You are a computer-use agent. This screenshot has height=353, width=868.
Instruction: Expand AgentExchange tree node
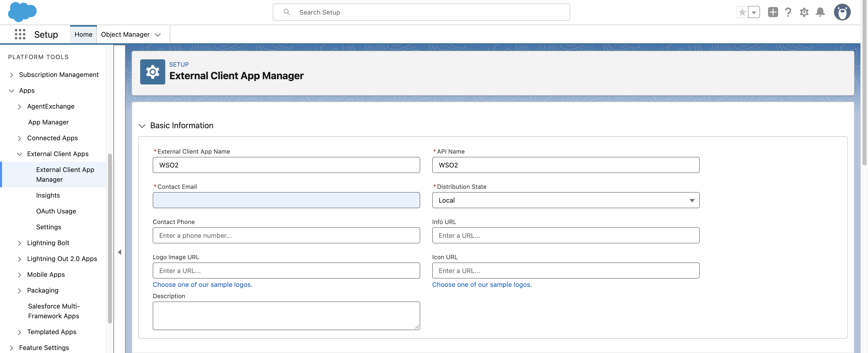(20, 106)
